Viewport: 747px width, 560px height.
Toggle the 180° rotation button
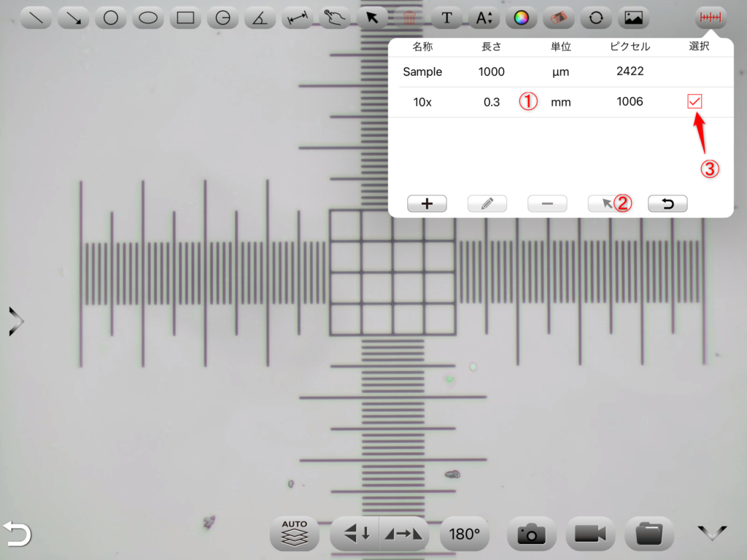click(465, 534)
